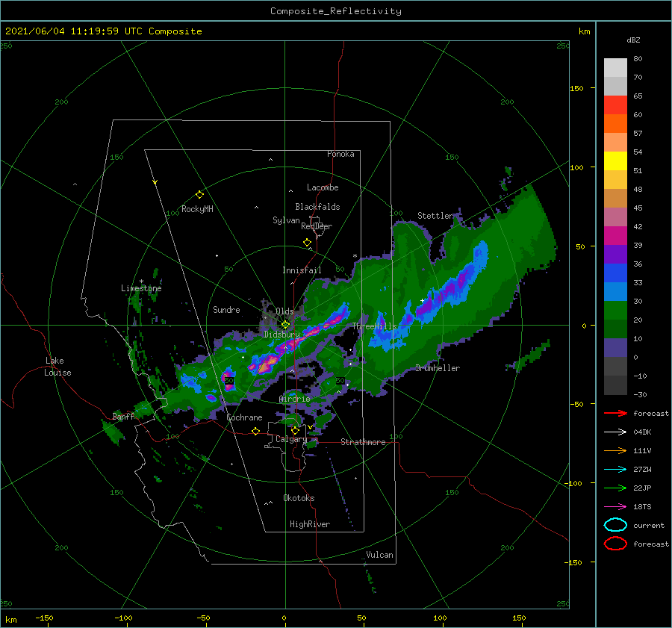Click the asterisk marker above Limestone label
This screenshot has width=672, height=628.
pos(141,282)
